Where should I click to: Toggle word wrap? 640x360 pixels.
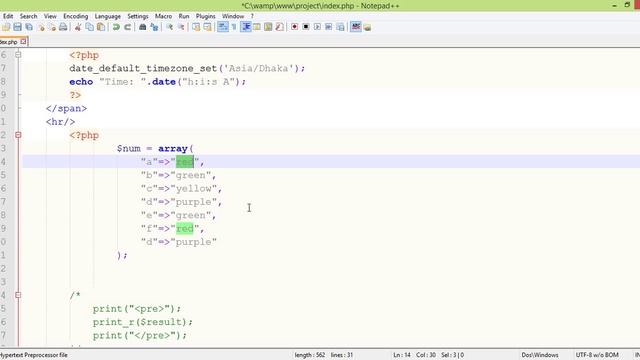(x=222, y=27)
